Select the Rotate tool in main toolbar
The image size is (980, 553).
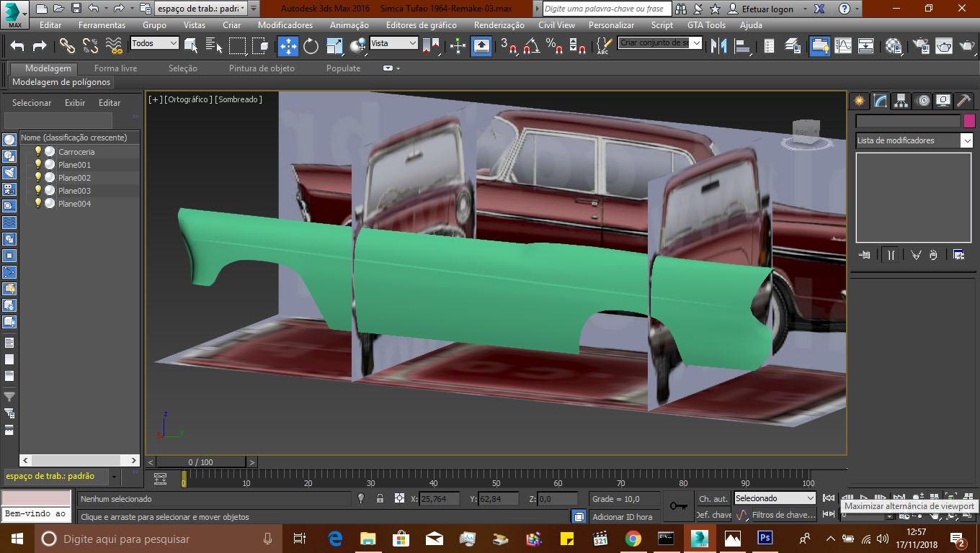(311, 46)
